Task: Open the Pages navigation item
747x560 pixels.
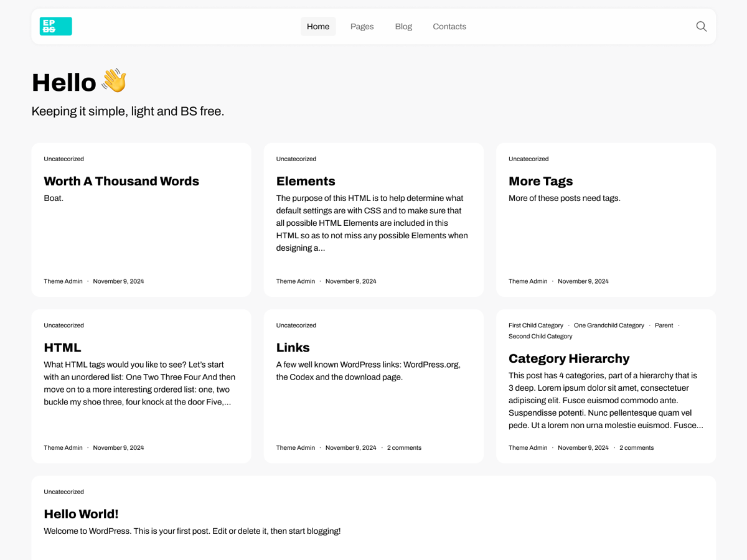Action: point(362,26)
